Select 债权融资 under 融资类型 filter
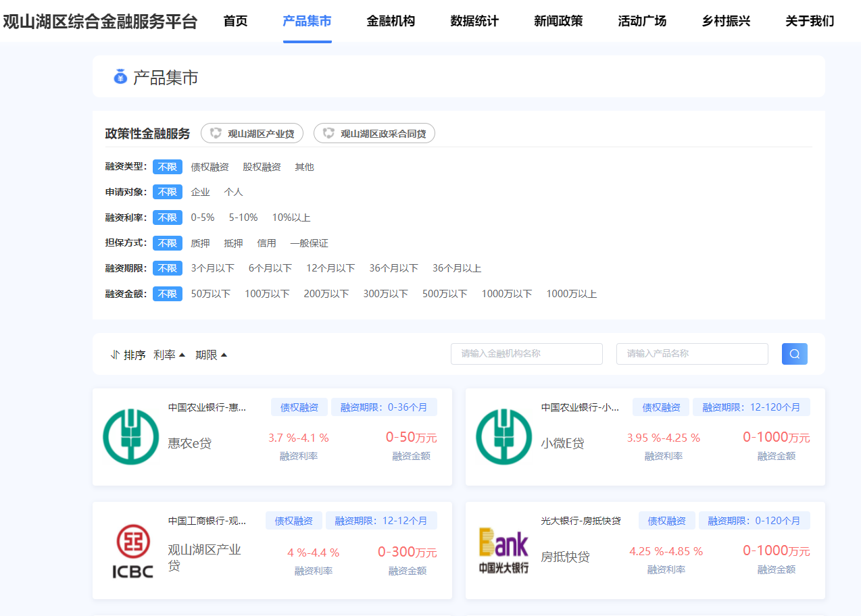 pyautogui.click(x=210, y=167)
